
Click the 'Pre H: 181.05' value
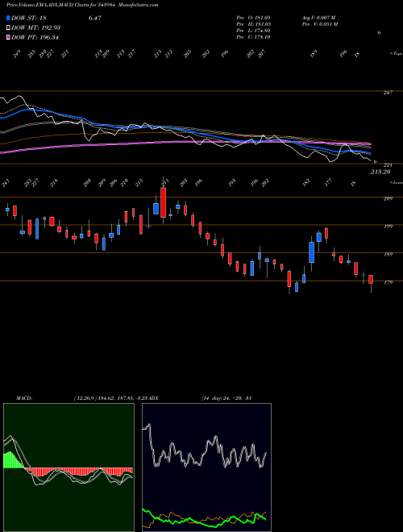[253, 24]
